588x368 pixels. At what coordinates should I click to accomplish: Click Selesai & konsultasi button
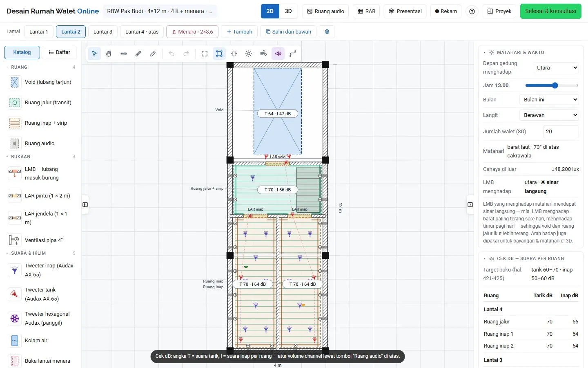click(x=550, y=11)
